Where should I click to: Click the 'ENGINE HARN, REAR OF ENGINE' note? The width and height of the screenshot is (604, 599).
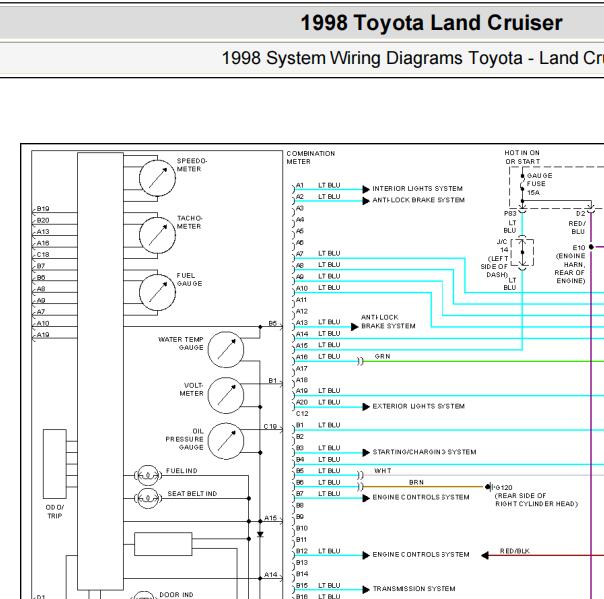coord(570,268)
